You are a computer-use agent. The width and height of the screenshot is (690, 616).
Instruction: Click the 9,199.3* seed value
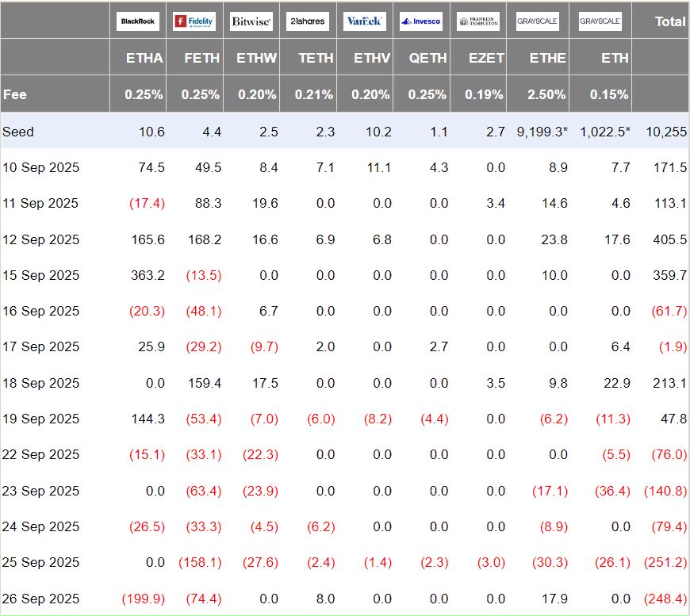tap(542, 132)
